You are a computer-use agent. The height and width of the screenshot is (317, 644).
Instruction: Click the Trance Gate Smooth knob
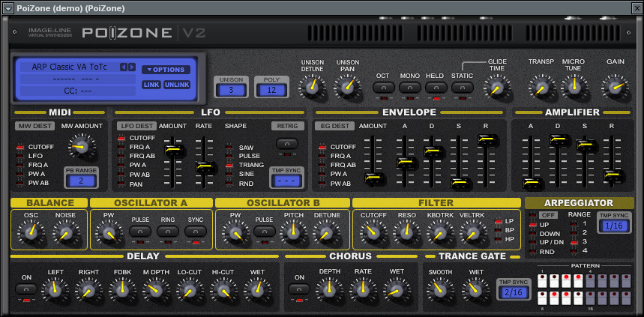[x=440, y=288]
